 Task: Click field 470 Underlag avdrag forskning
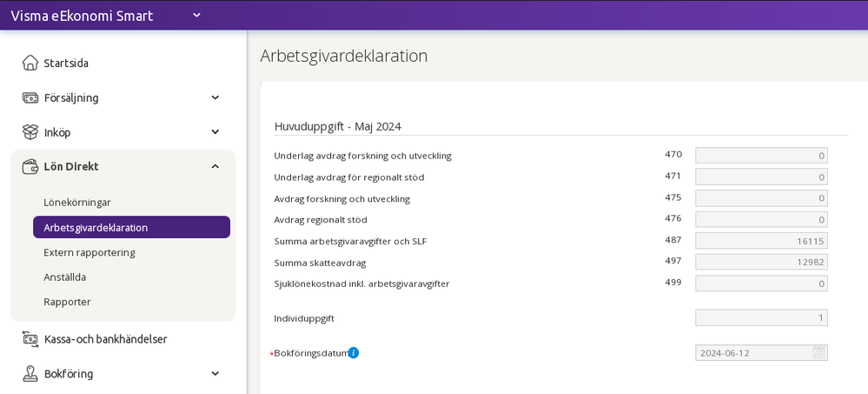point(761,156)
